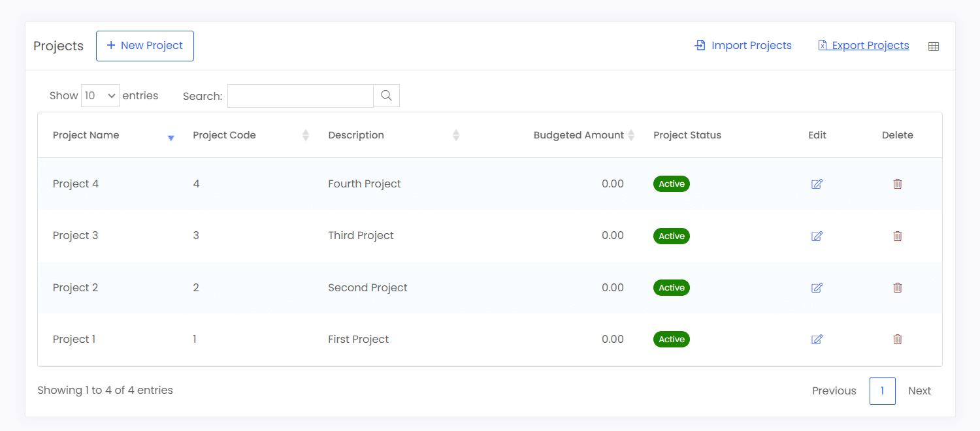Click 'Fourth Project' description cell
The image size is (980, 431).
click(365, 184)
